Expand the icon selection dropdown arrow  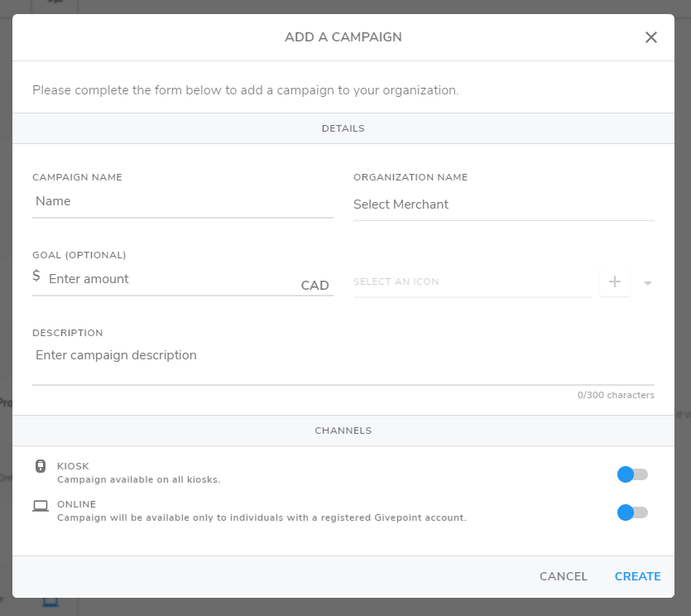click(x=647, y=283)
